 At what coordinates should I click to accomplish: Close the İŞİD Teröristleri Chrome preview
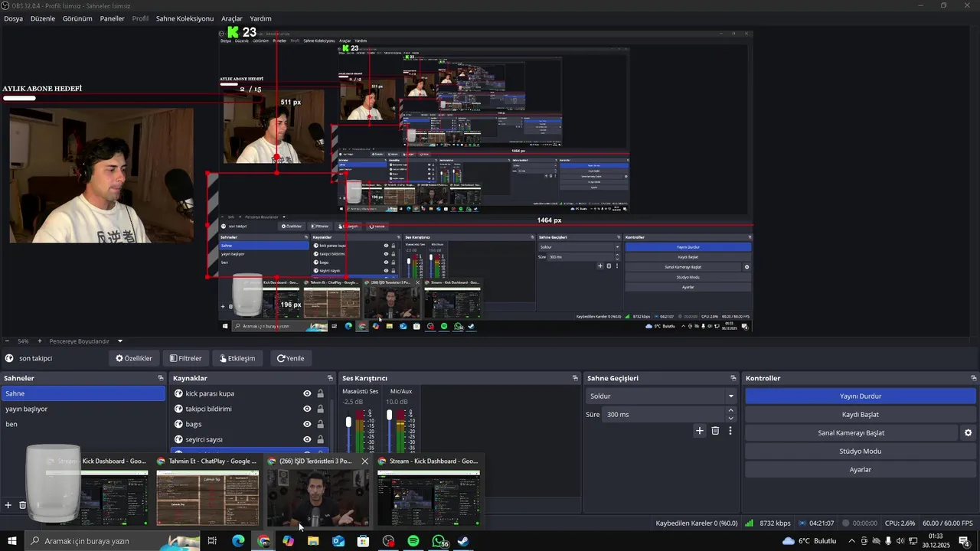pyautogui.click(x=364, y=461)
